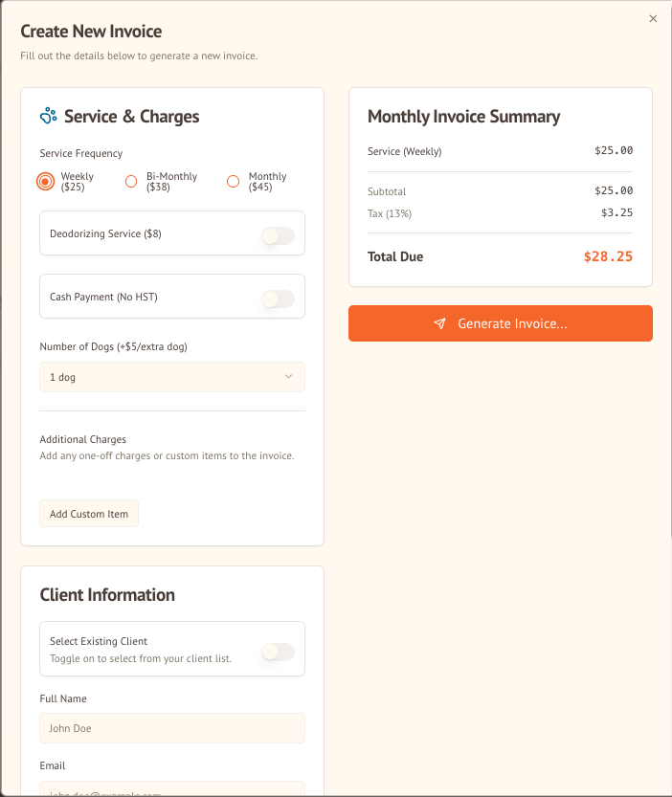Click the Add Custom Item button
Image resolution: width=672 pixels, height=797 pixels.
[89, 514]
